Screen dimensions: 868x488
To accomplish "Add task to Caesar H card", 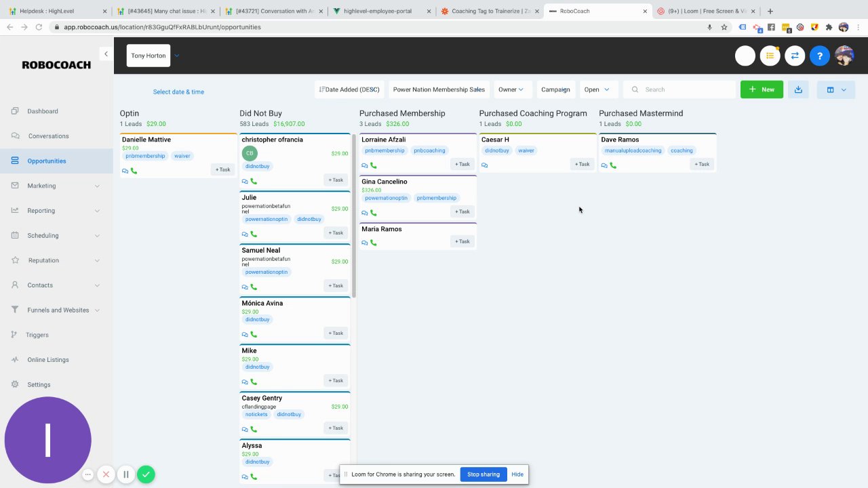I will tap(583, 164).
